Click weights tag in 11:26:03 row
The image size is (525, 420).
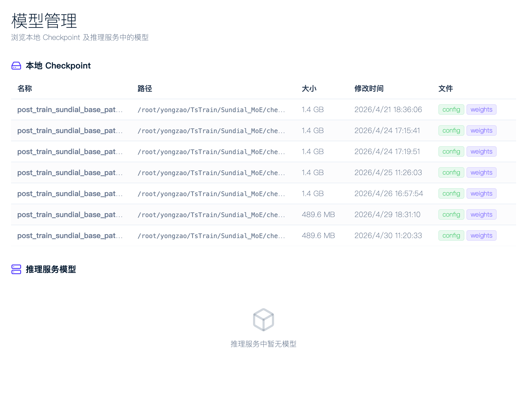click(481, 172)
